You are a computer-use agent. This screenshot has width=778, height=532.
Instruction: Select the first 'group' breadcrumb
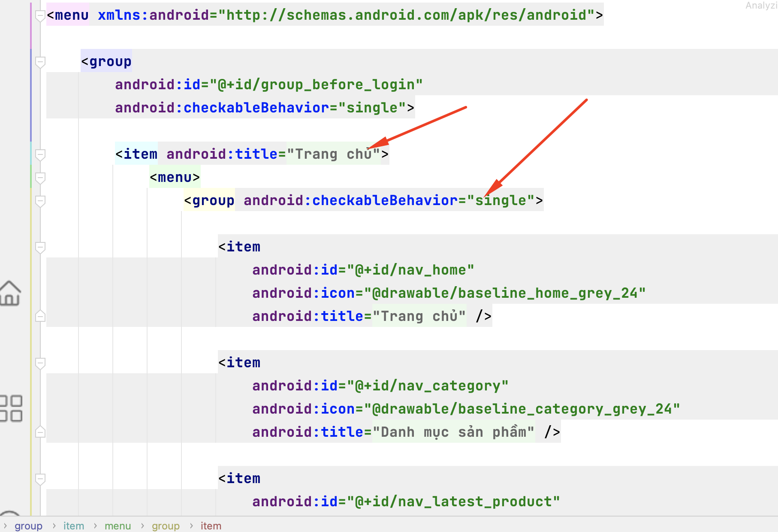28,526
